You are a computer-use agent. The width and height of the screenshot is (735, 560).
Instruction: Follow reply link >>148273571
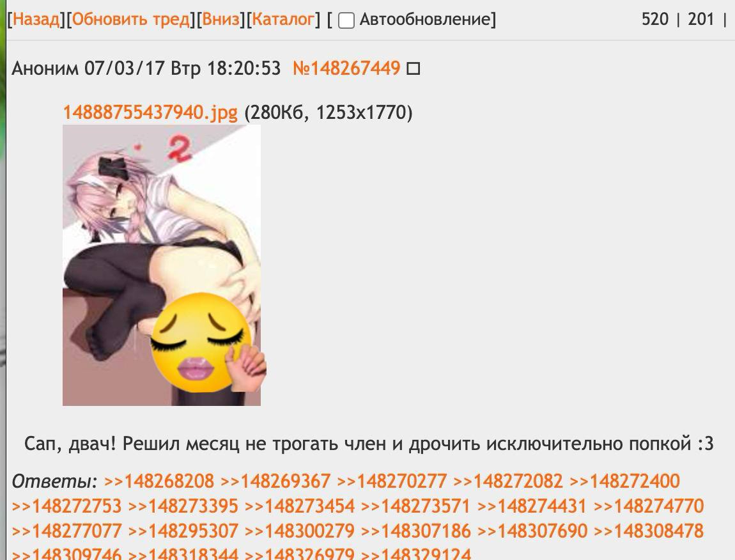pyautogui.click(x=415, y=506)
